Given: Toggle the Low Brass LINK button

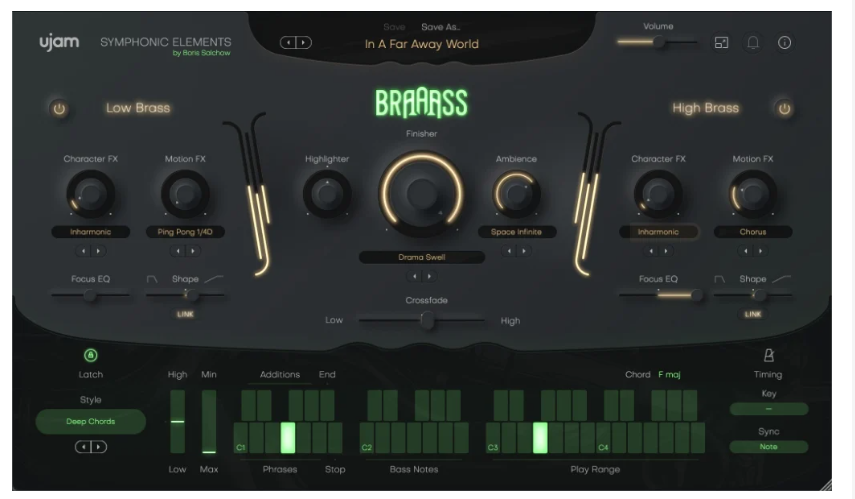Looking at the screenshot, I should [185, 314].
